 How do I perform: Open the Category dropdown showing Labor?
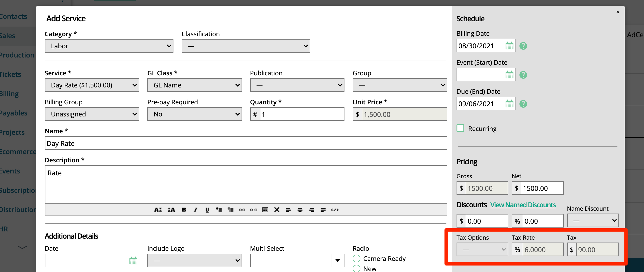[x=109, y=46]
